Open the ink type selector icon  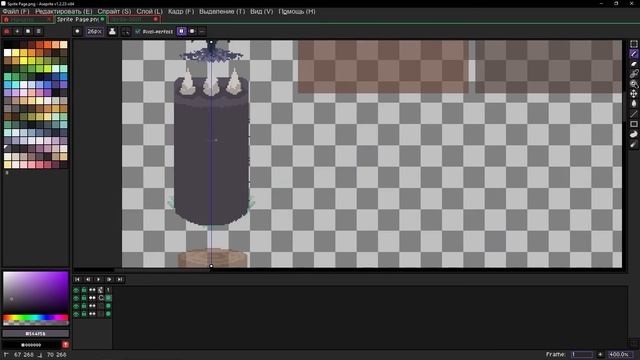[112, 31]
